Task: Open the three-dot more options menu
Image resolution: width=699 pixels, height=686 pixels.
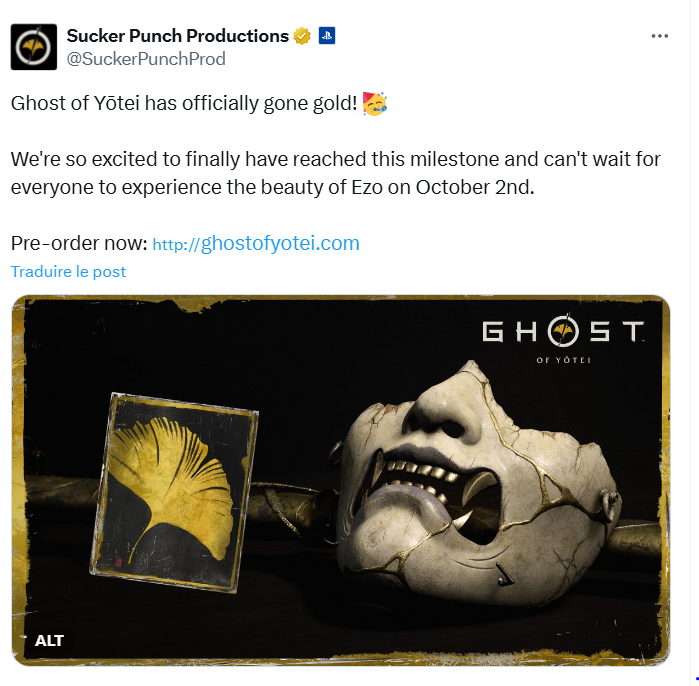Action: (659, 36)
